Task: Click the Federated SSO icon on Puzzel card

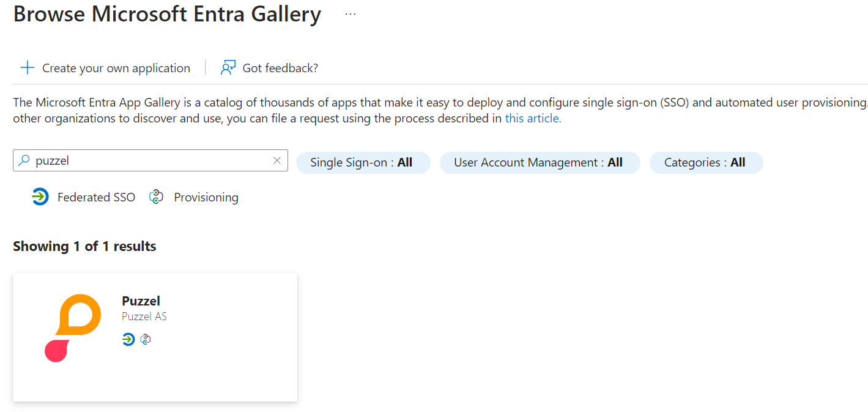Action: 128,339
